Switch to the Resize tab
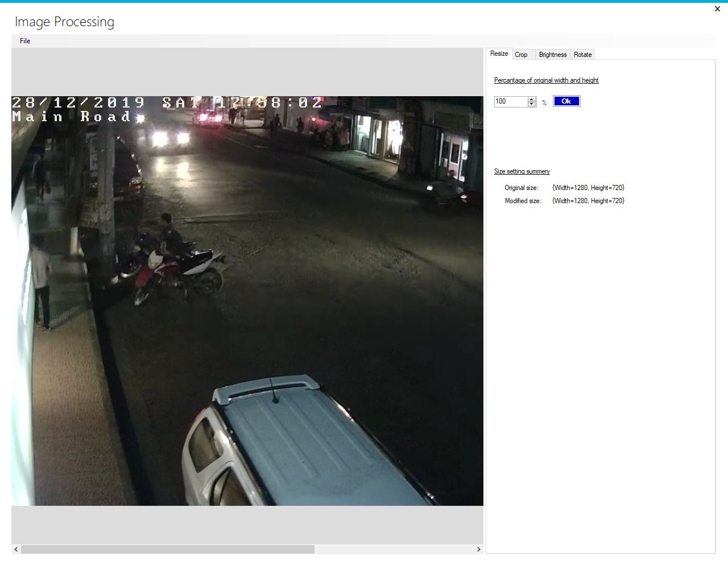 pos(499,53)
